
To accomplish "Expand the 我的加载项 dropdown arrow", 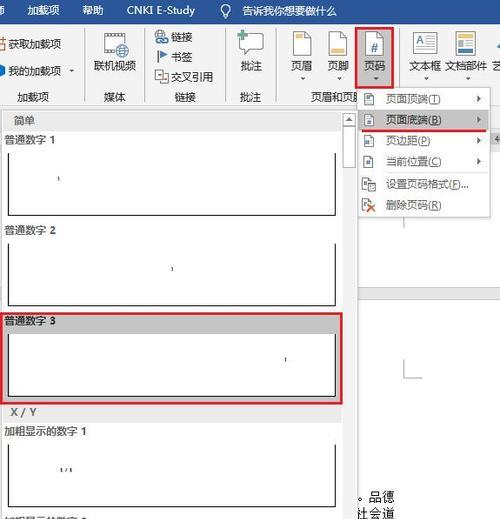I will pos(72,71).
